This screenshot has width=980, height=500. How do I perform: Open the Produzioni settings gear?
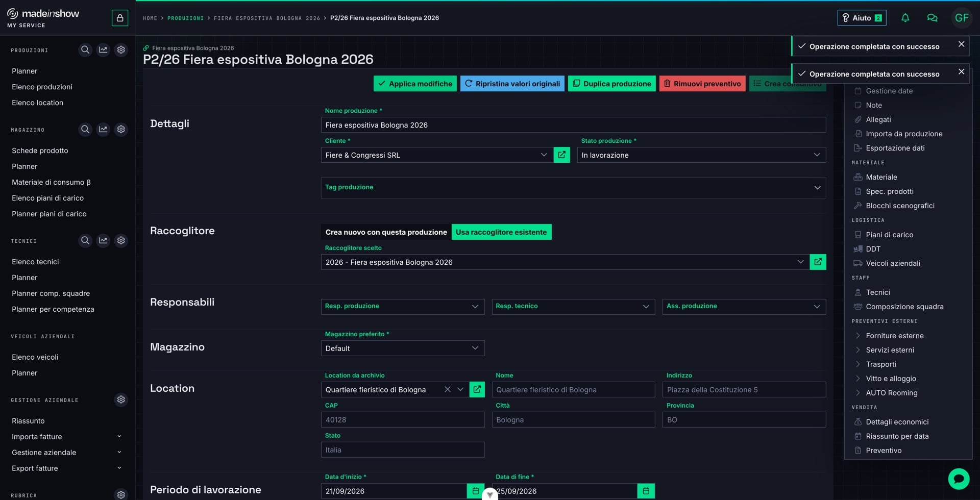[x=121, y=50]
